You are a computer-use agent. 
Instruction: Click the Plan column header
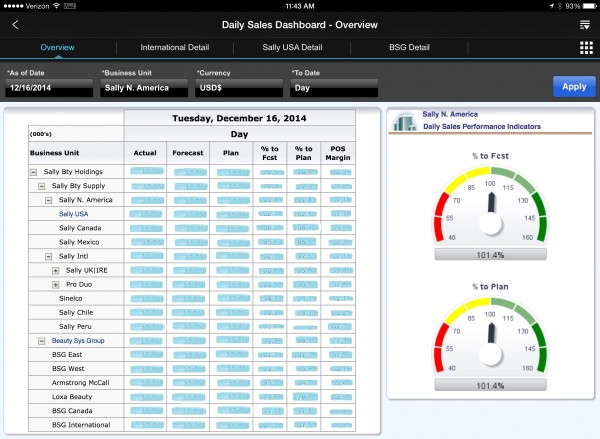(x=231, y=153)
